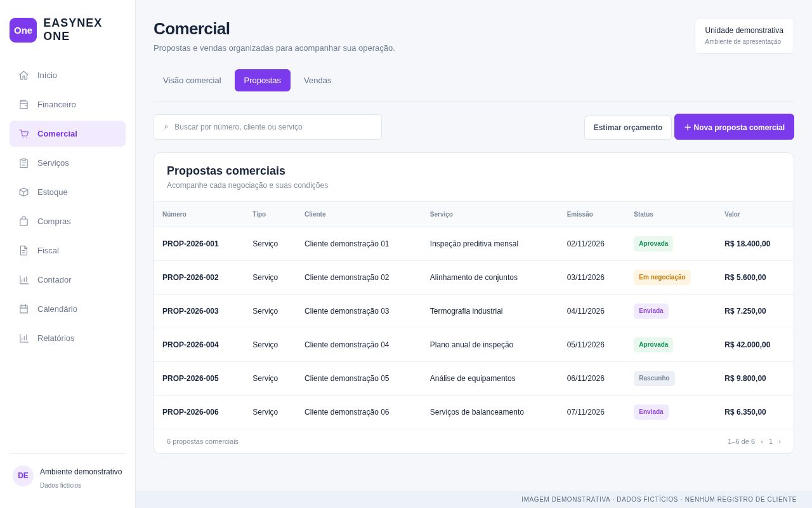Open proposal PROP-2026-001

pyautogui.click(x=190, y=244)
